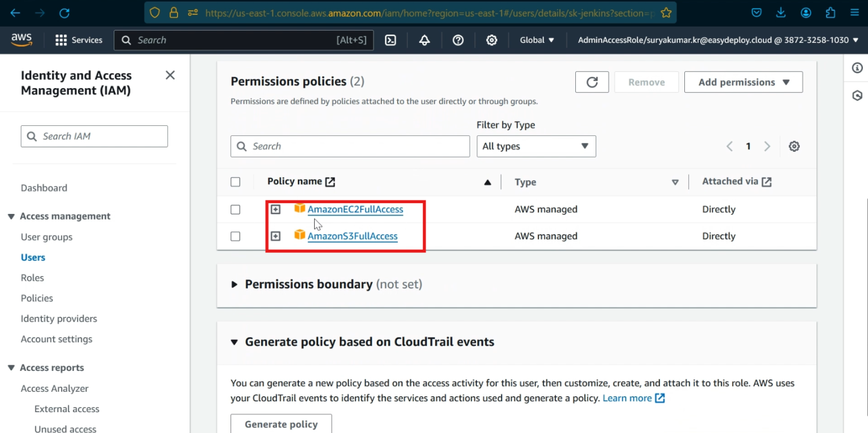Launch CloudShell from the top navigation bar
868x433 pixels.
(x=390, y=40)
